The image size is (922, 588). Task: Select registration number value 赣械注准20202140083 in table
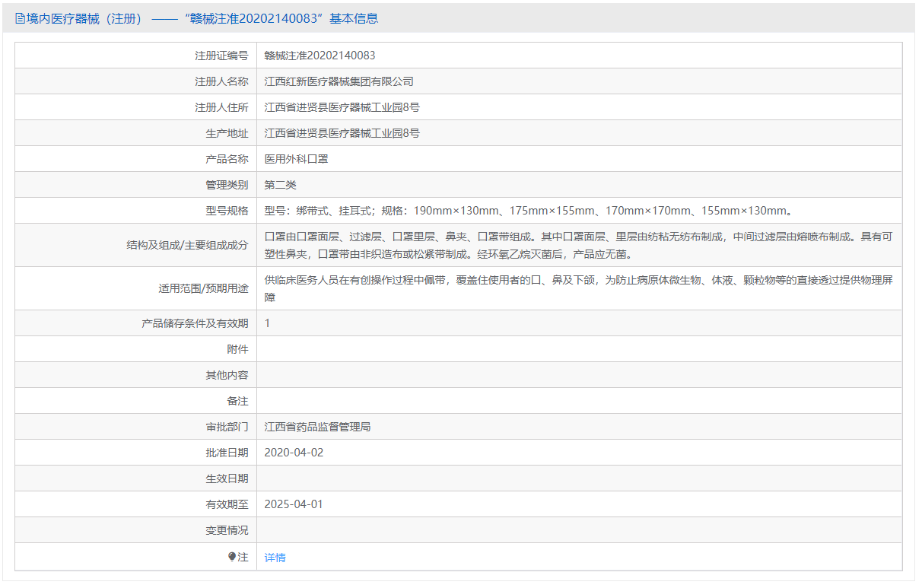point(320,56)
